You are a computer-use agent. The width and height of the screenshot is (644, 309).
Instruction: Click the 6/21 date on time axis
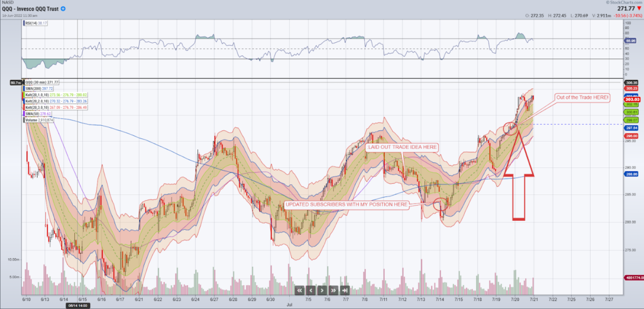pyautogui.click(x=139, y=300)
